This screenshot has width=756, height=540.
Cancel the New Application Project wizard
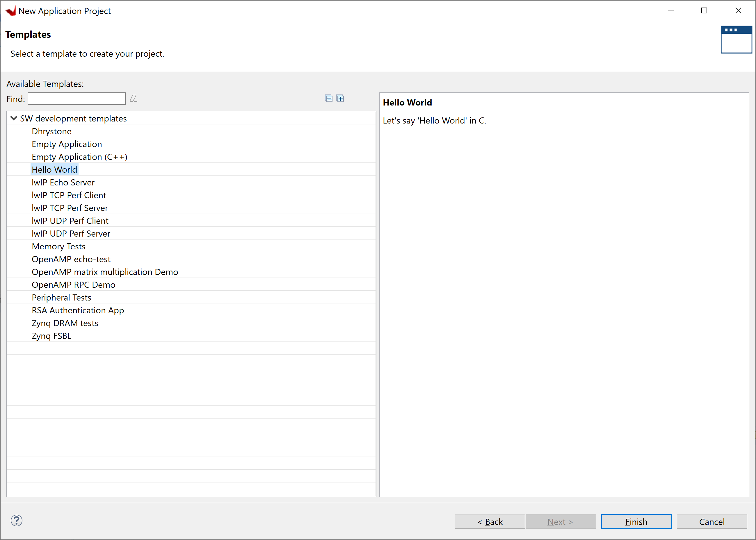pos(712,521)
